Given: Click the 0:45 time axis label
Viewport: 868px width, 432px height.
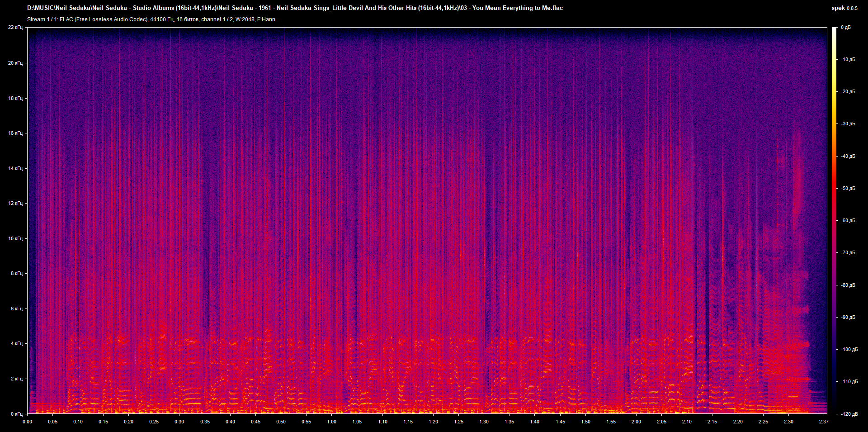Looking at the screenshot, I should coord(255,422).
